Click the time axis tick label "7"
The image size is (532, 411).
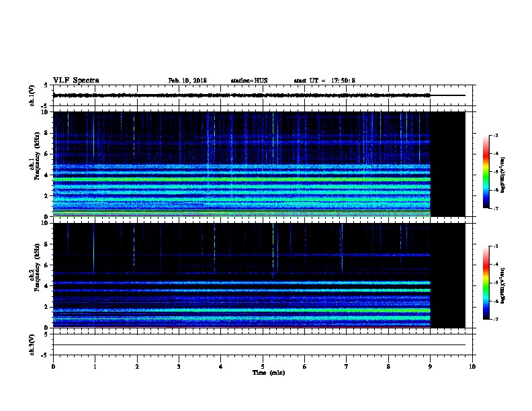click(347, 367)
